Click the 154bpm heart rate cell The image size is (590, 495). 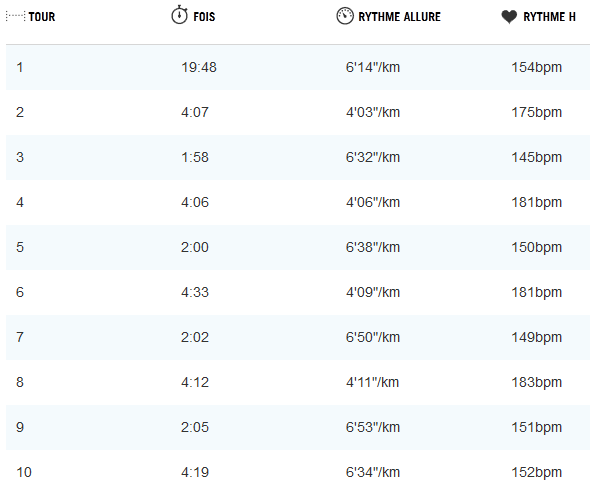coord(536,67)
